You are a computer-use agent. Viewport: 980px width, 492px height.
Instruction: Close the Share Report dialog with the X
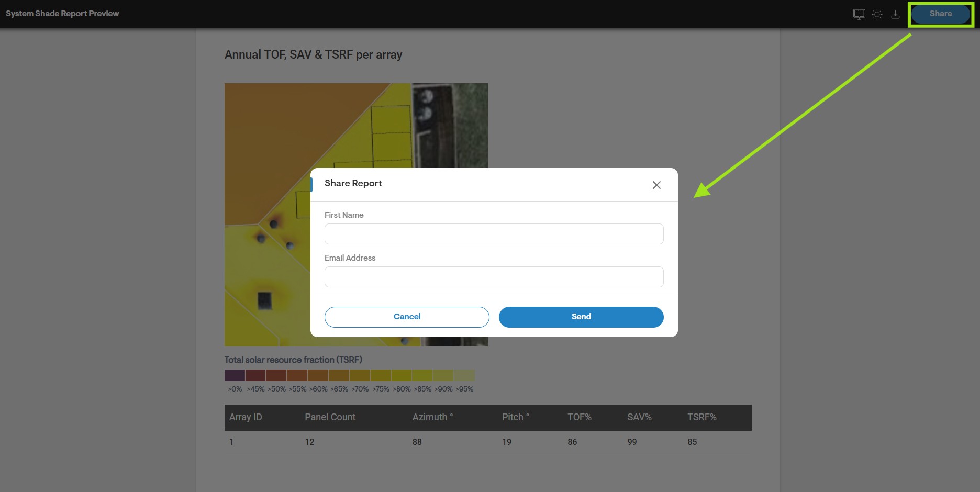coord(656,185)
